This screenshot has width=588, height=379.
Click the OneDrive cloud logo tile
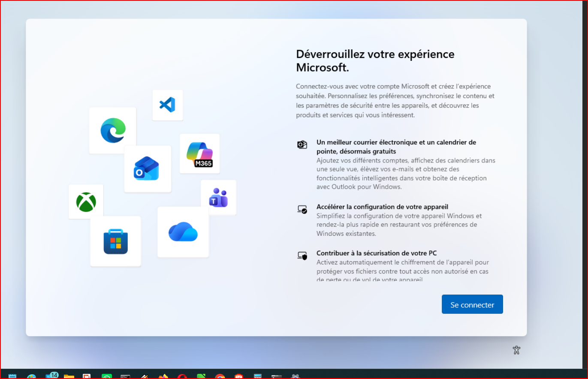183,232
